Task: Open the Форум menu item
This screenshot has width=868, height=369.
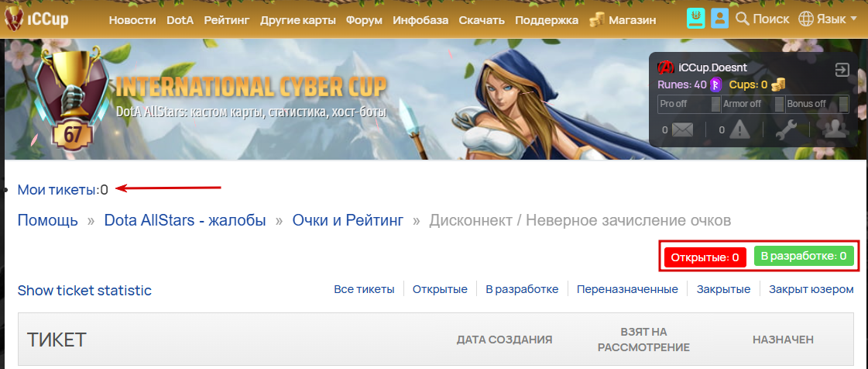Action: 364,20
